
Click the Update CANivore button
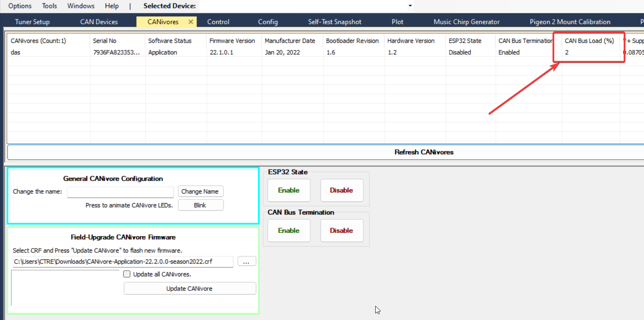(190, 288)
